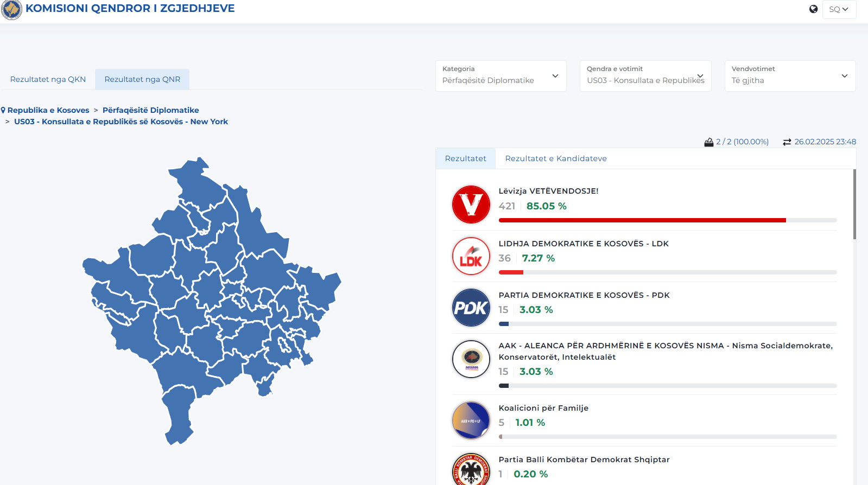Viewport: 868px width, 485px height.
Task: Click Lëvizja VETËVENDOSJE! party name
Action: click(x=548, y=191)
